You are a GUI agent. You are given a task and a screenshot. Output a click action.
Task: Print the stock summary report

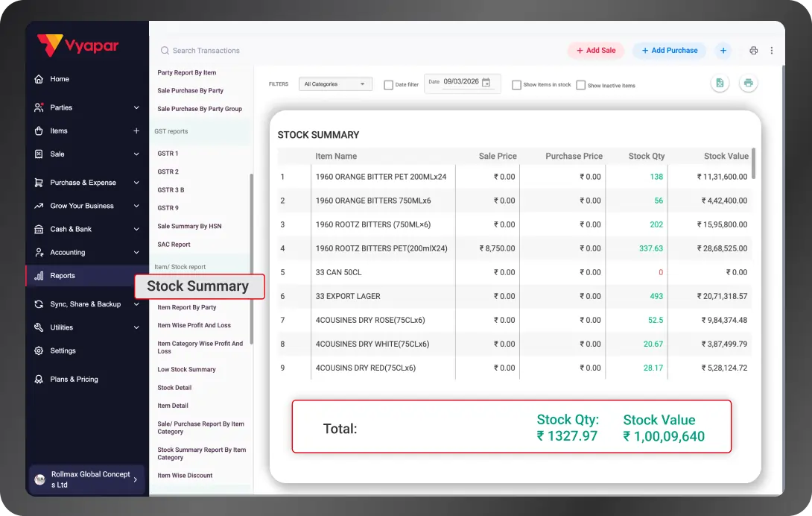[x=748, y=84]
